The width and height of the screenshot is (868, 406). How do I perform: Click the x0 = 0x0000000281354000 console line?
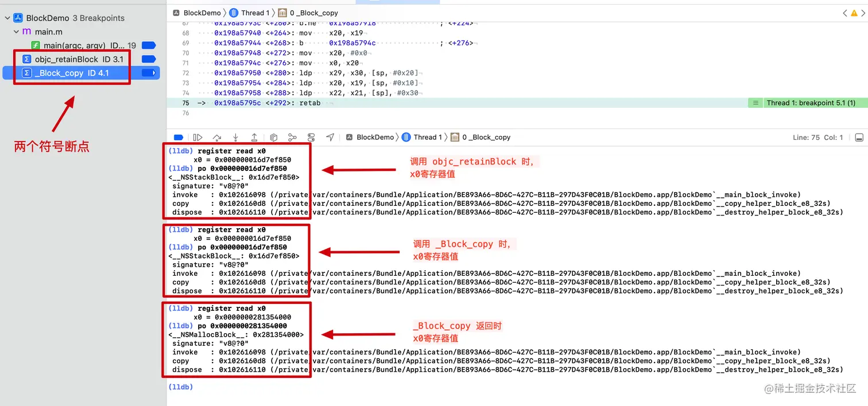coord(242,317)
